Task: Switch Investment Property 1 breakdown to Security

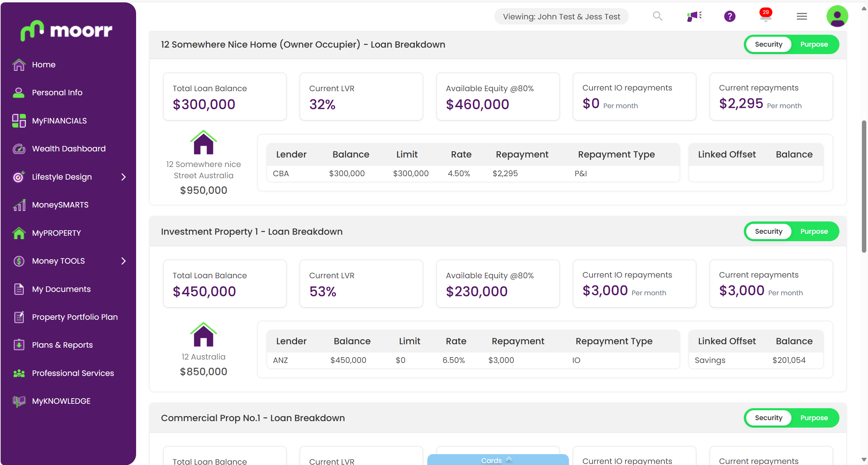Action: click(x=769, y=231)
